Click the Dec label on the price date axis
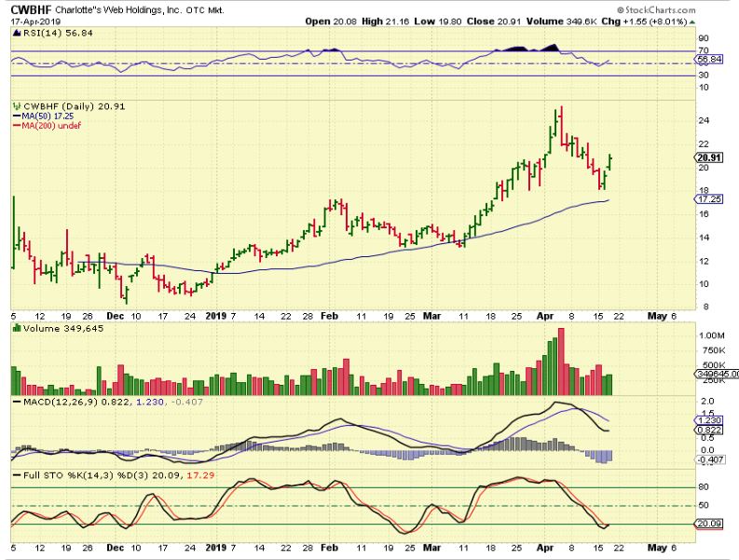 tap(115, 316)
